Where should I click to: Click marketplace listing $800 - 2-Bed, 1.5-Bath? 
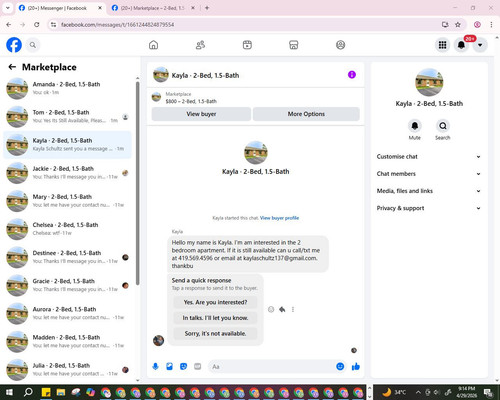pyautogui.click(x=191, y=101)
